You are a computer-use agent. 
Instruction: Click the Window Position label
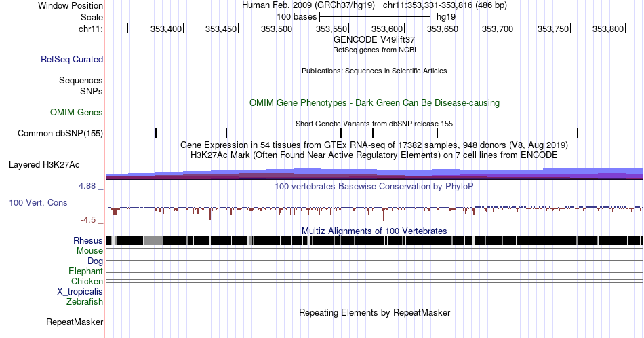click(71, 5)
